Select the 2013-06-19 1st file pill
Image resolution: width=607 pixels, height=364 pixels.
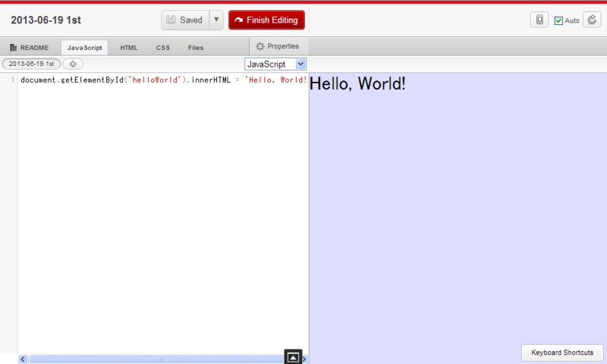pos(31,64)
